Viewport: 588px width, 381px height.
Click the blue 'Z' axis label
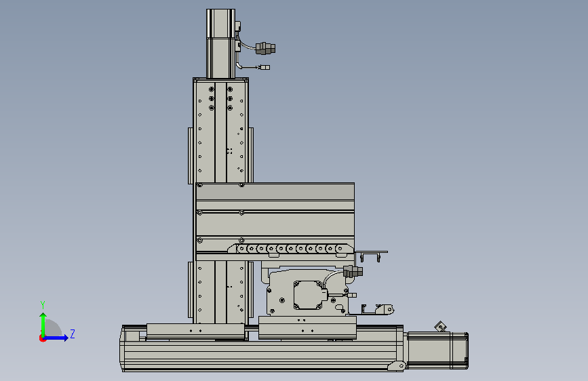tap(73, 334)
